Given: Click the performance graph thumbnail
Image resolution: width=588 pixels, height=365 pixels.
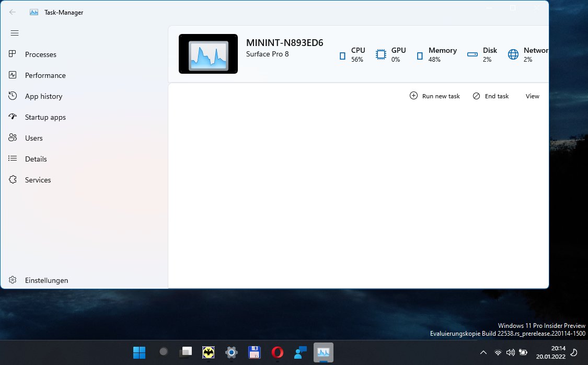Looking at the screenshot, I should [208, 54].
